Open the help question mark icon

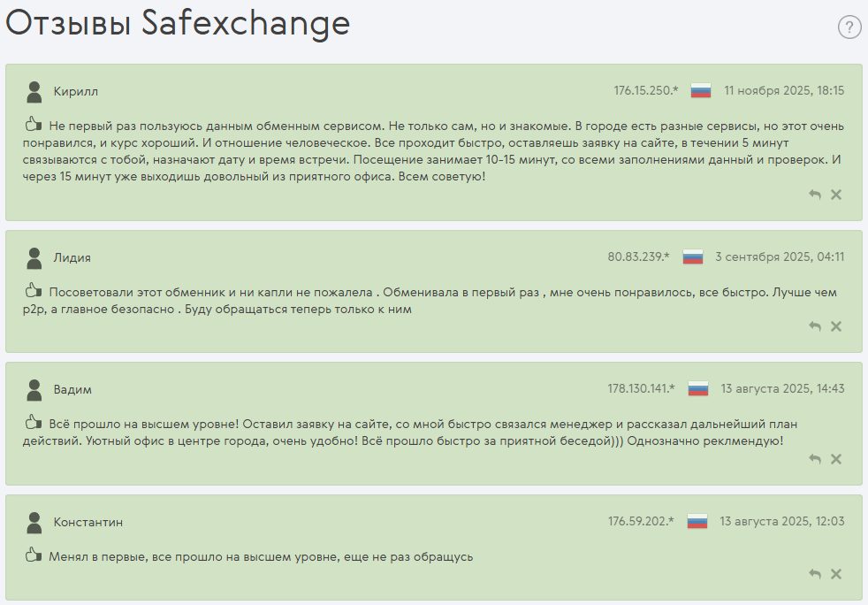point(849,26)
